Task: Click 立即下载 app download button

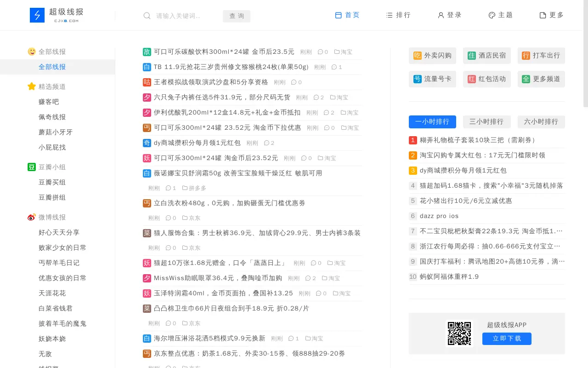Action: (x=507, y=339)
